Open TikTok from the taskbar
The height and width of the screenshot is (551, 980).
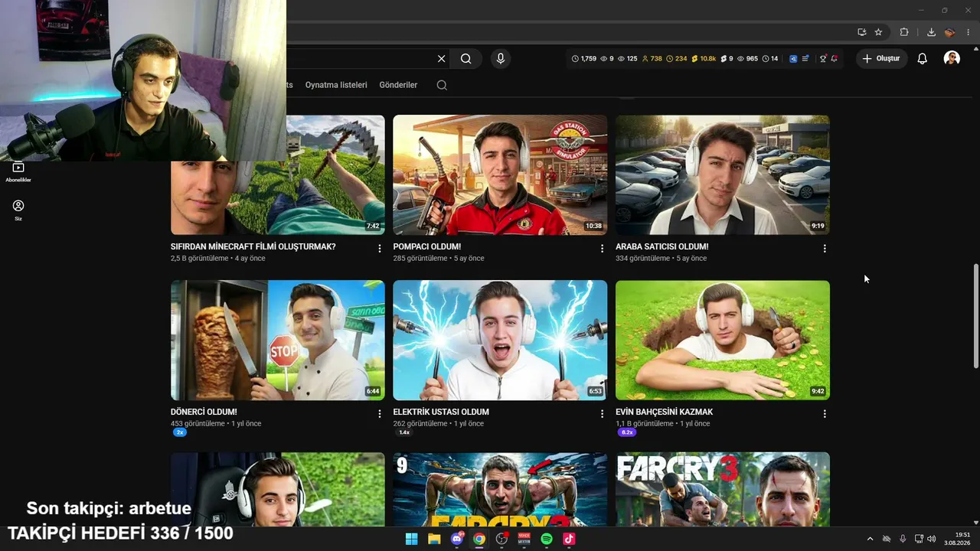pyautogui.click(x=569, y=539)
